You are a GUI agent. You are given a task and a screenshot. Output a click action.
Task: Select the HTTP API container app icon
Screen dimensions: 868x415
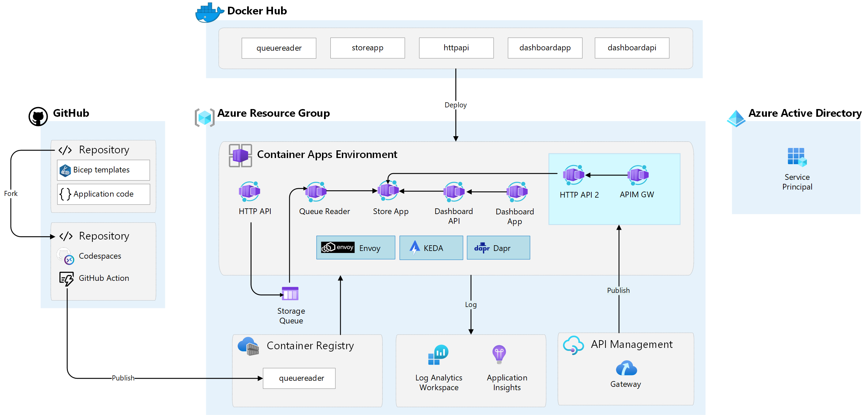[250, 191]
